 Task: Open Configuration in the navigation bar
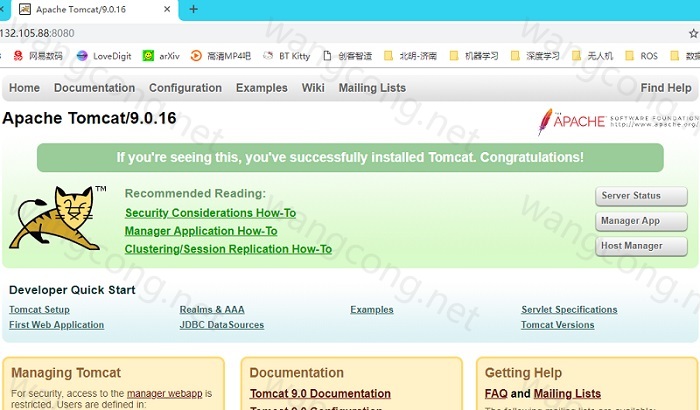pyautogui.click(x=185, y=88)
